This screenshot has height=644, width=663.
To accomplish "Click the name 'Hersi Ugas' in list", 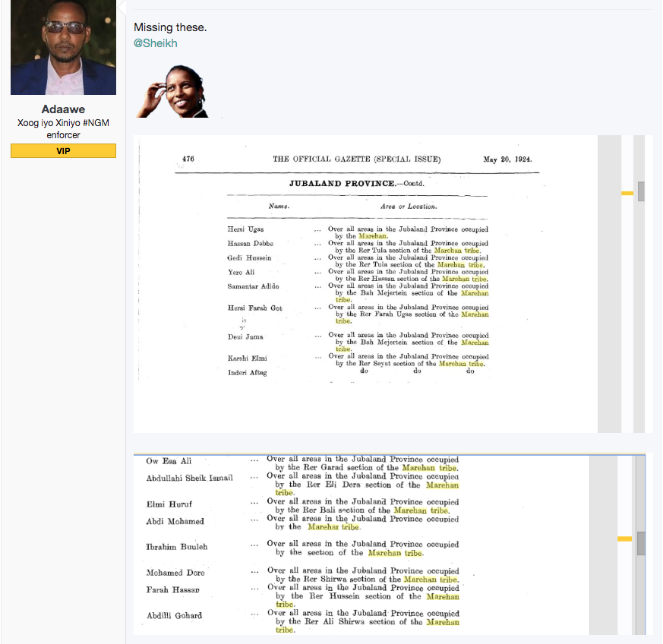I will (245, 229).
